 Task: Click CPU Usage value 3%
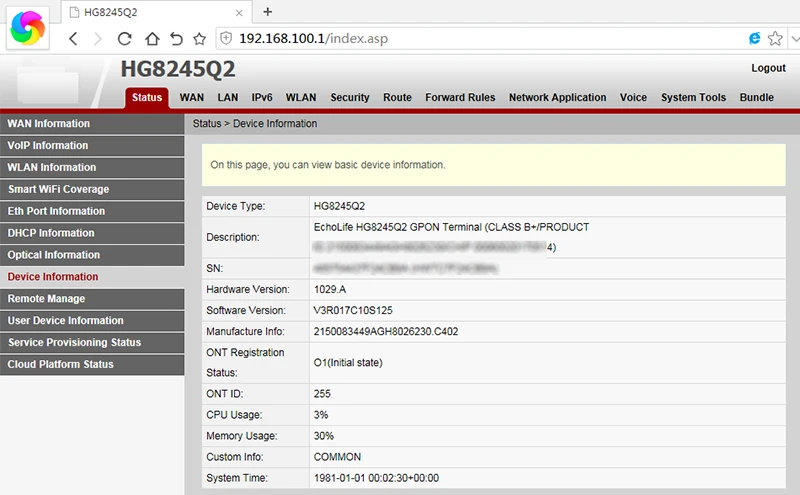coord(321,415)
